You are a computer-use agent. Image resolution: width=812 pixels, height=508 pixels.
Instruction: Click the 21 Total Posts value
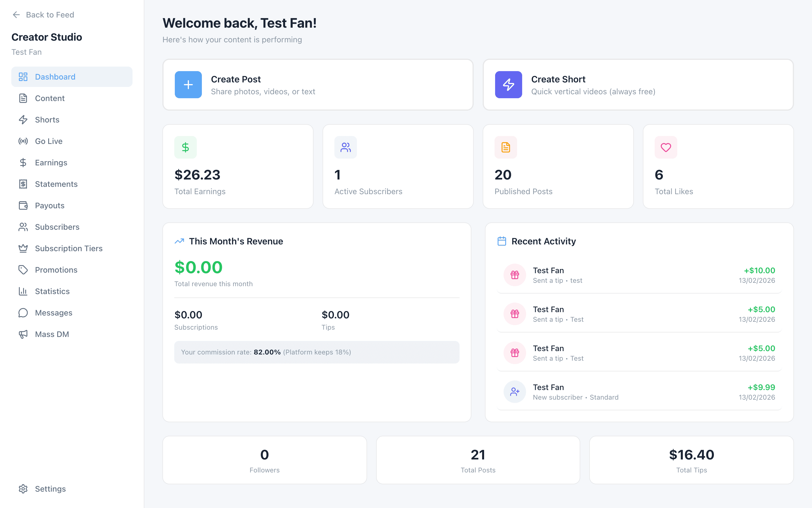tap(478, 455)
